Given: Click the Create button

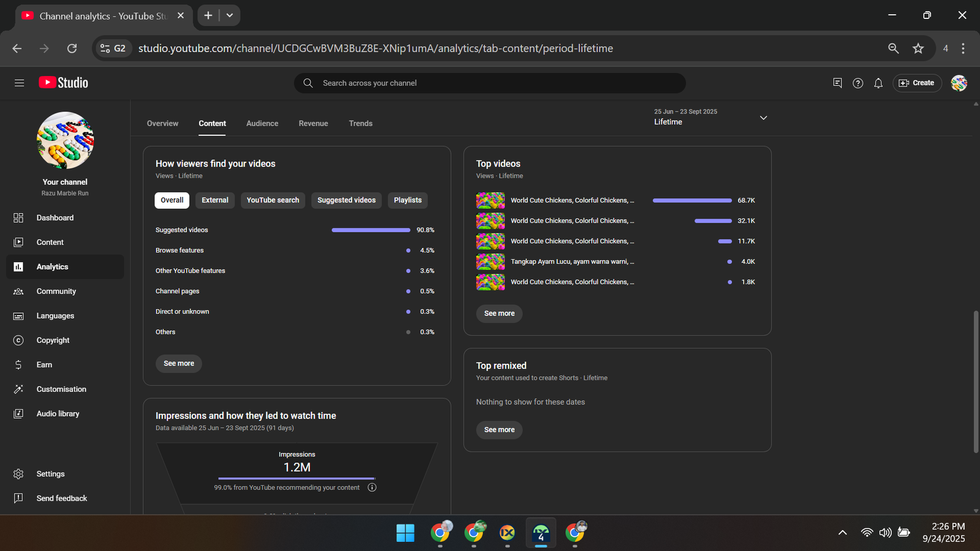Looking at the screenshot, I should [916, 83].
